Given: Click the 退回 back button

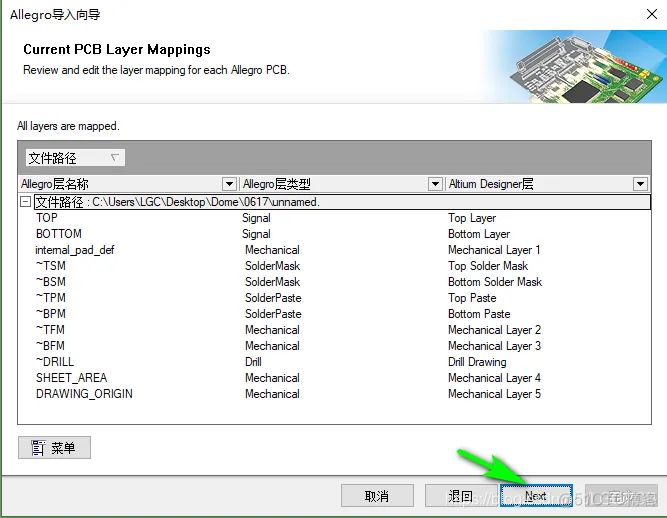Looking at the screenshot, I should tap(461, 496).
